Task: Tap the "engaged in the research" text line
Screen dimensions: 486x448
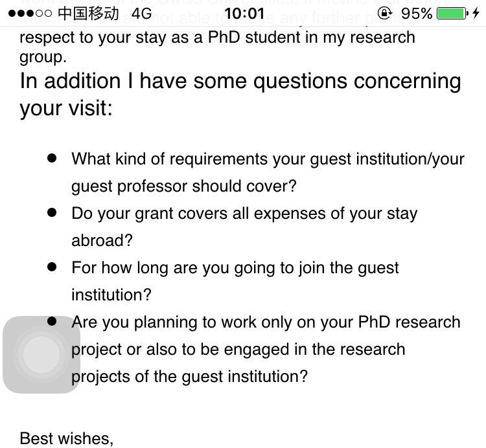Action: click(238, 350)
